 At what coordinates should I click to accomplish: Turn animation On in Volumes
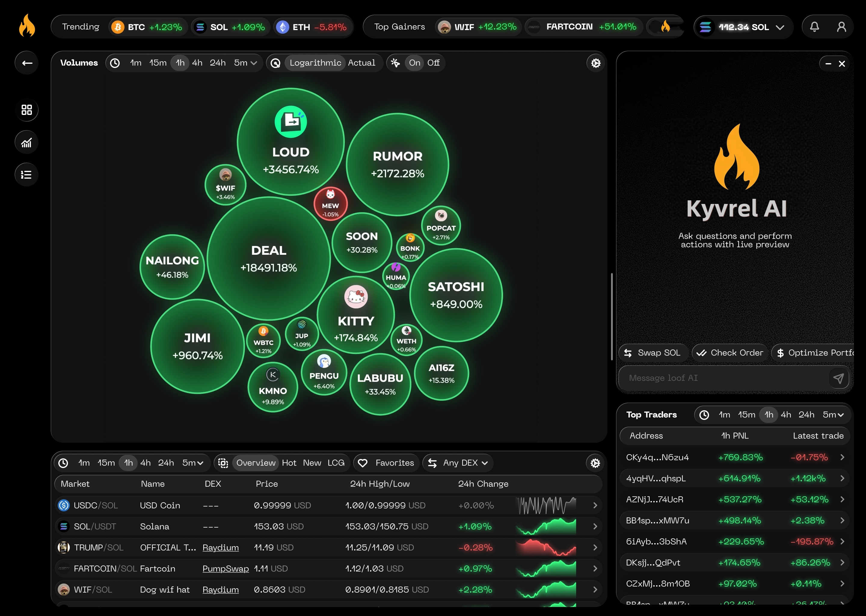[x=414, y=63]
